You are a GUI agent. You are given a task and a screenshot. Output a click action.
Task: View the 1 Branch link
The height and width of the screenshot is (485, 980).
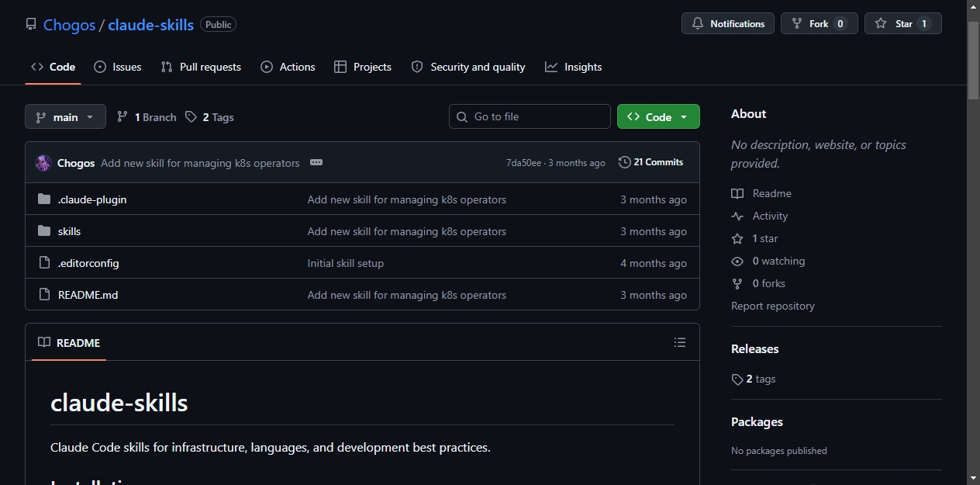[x=147, y=117]
